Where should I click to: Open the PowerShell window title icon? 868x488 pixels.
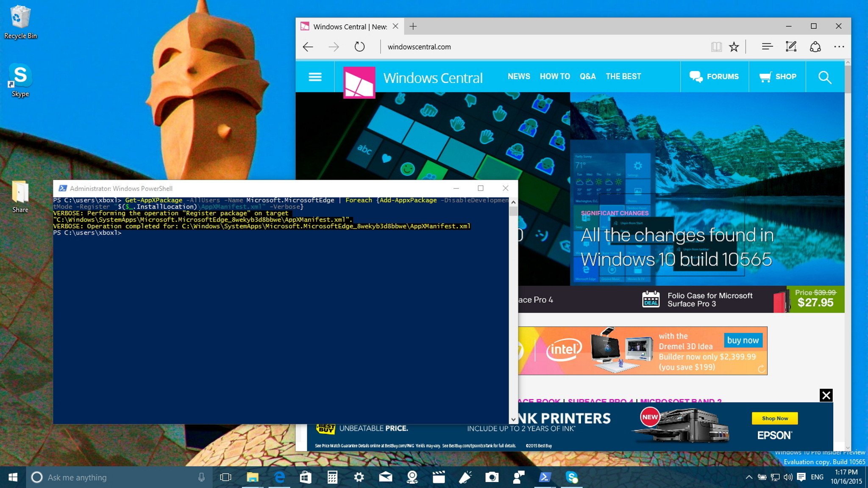coord(62,189)
